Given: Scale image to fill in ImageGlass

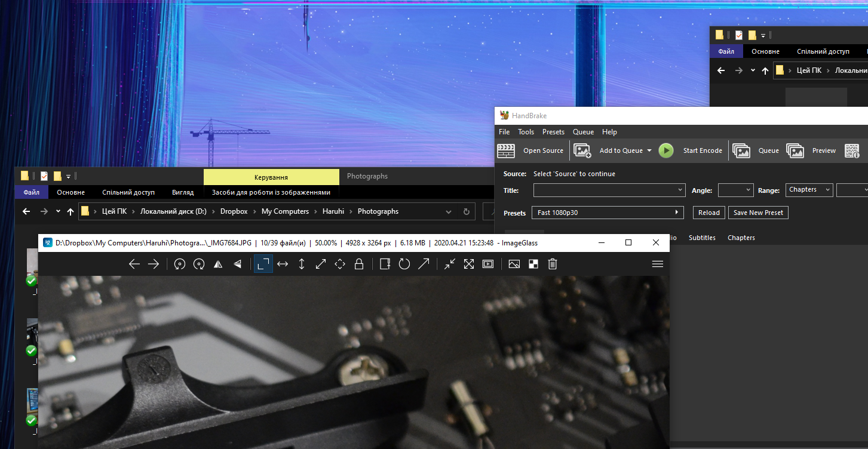Looking at the screenshot, I should coord(340,264).
